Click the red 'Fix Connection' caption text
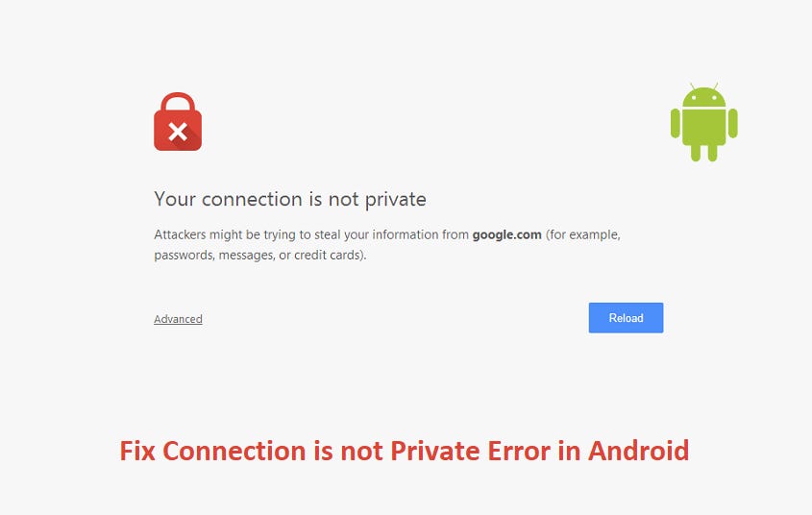The height and width of the screenshot is (515, 812). [404, 451]
